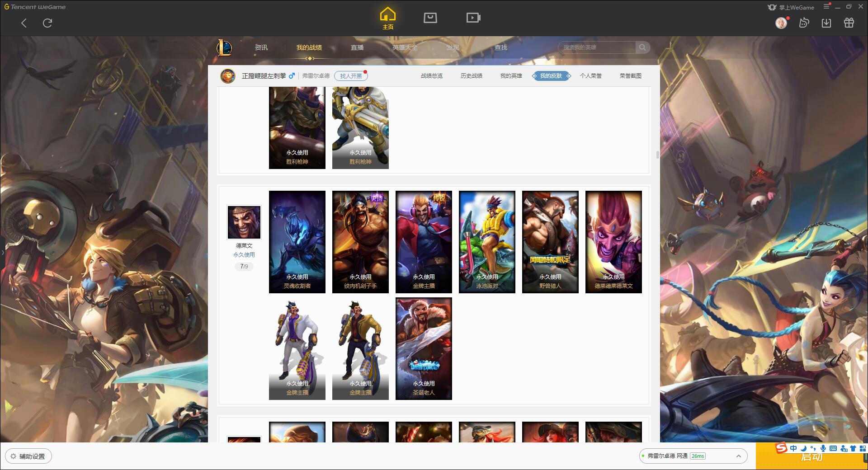This screenshot has width=868, height=470.
Task: Click the page vertical scrollbar thumb
Action: tap(657, 155)
